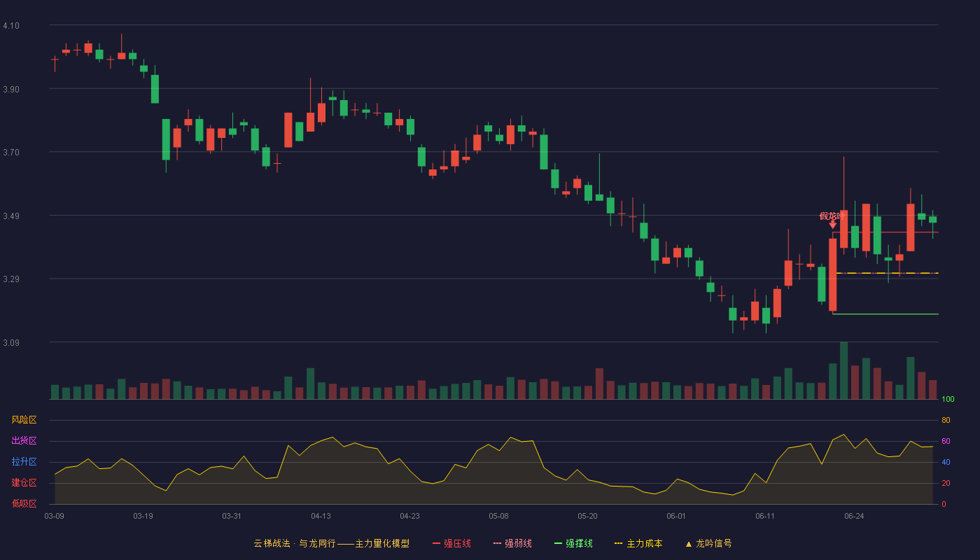This screenshot has width=980, height=560.
Task: Click the 3.70 price axis label
Action: tap(11, 153)
